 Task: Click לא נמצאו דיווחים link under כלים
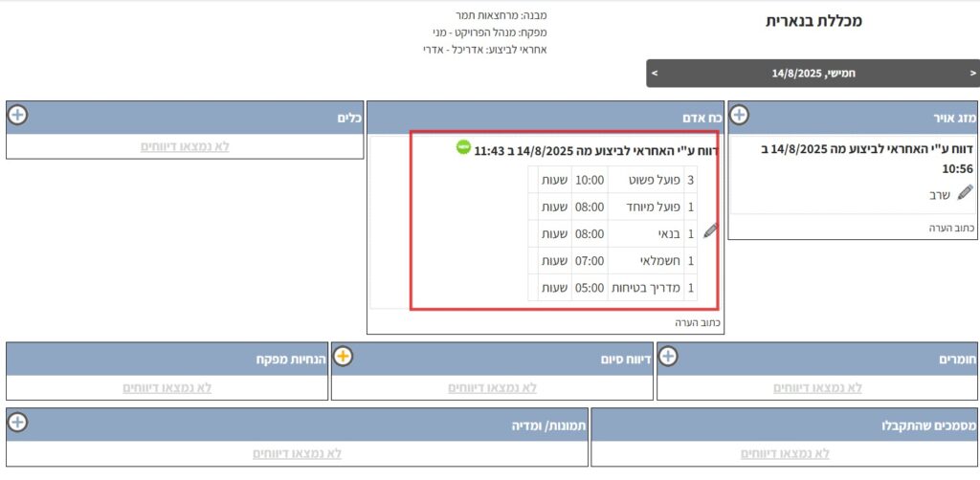(185, 146)
